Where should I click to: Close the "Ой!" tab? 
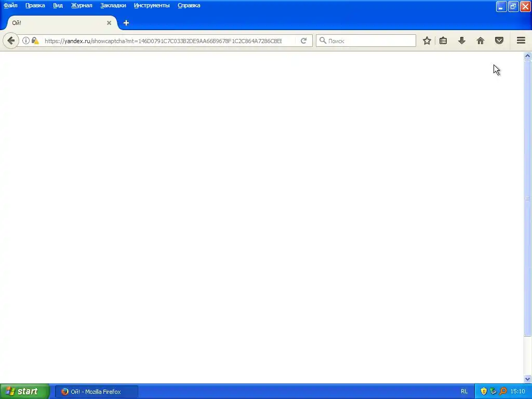coord(109,23)
